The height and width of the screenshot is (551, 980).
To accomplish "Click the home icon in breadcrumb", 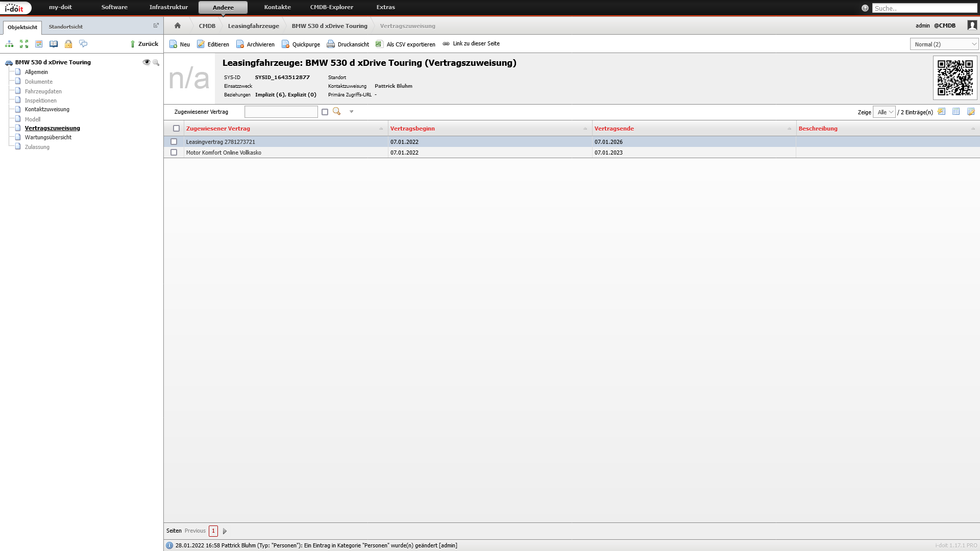I will click(178, 26).
